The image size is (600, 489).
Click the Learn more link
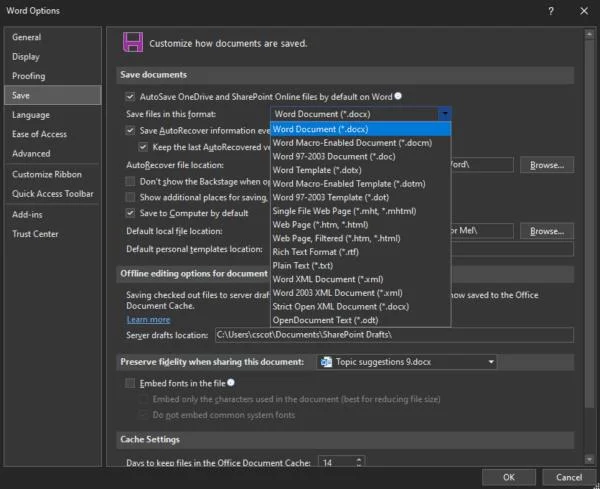pos(148,319)
